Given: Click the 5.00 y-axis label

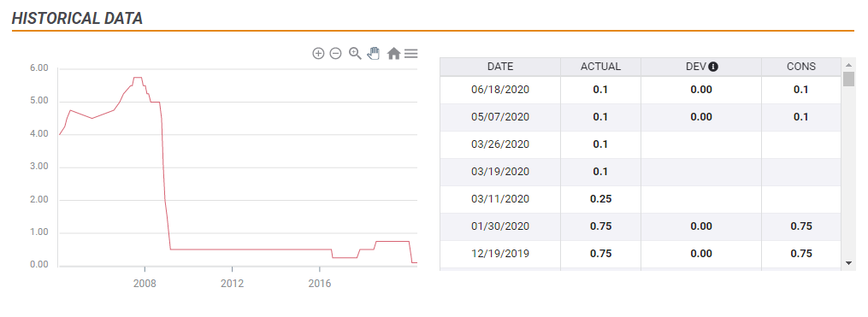Looking at the screenshot, I should pos(39,101).
